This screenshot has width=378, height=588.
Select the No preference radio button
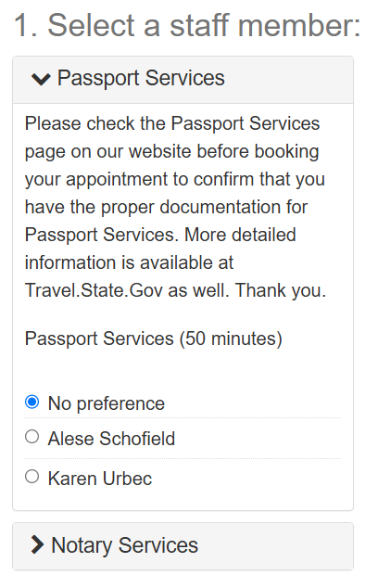[31, 402]
